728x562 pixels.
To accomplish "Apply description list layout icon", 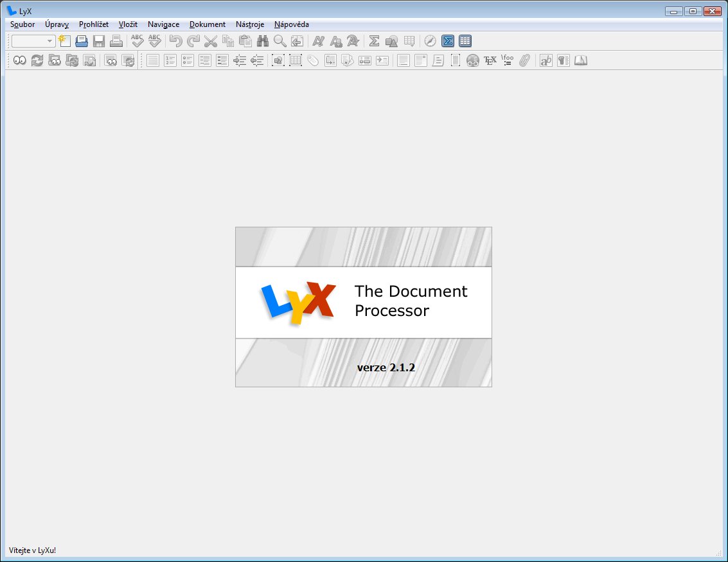I will pyautogui.click(x=222, y=60).
